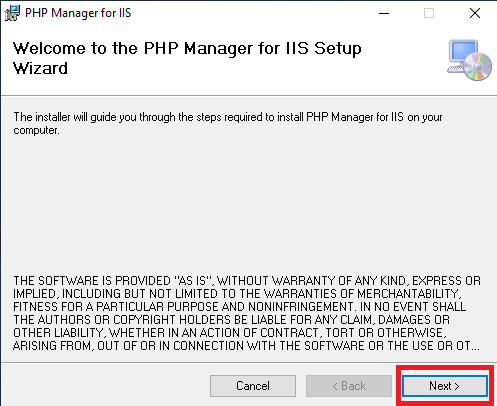Close the PHP Manager for IIS installer

pyautogui.click(x=475, y=13)
